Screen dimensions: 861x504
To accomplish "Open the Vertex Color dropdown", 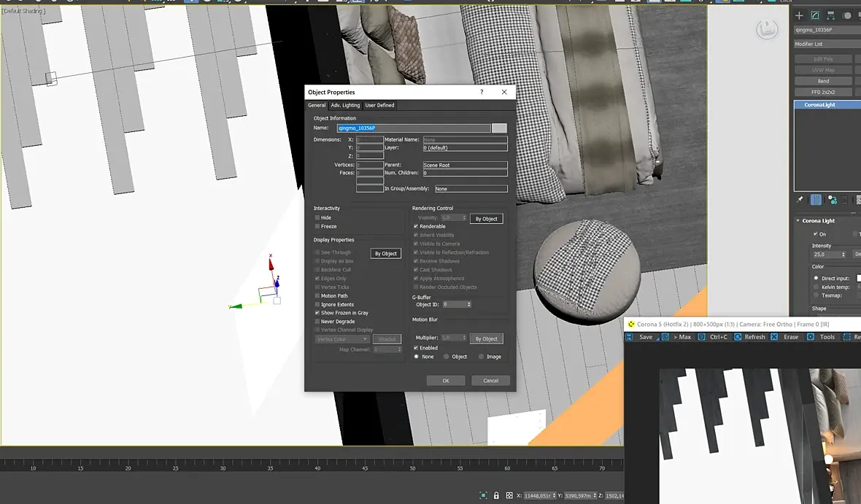I will (343, 339).
